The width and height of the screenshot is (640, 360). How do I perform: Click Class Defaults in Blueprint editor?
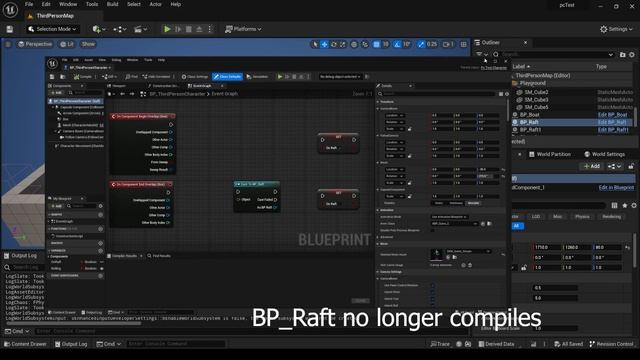pos(227,77)
